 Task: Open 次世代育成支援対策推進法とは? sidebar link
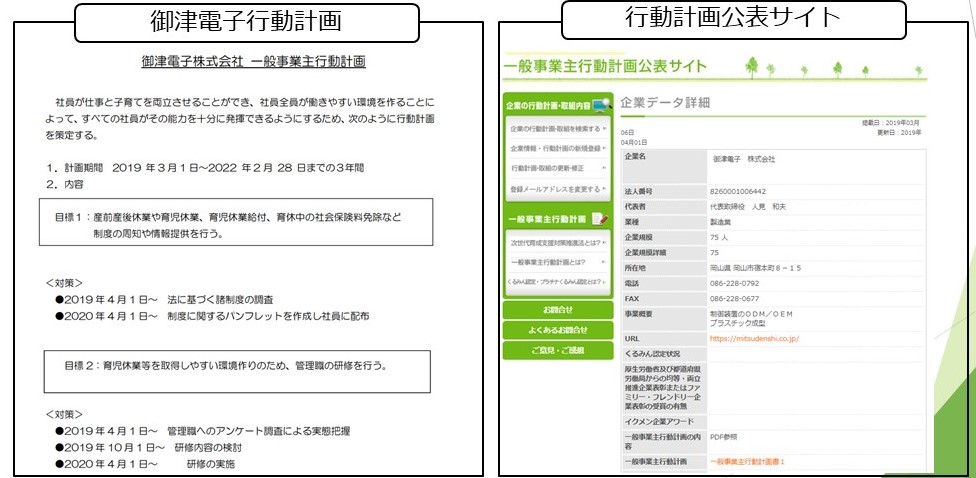click(x=558, y=242)
